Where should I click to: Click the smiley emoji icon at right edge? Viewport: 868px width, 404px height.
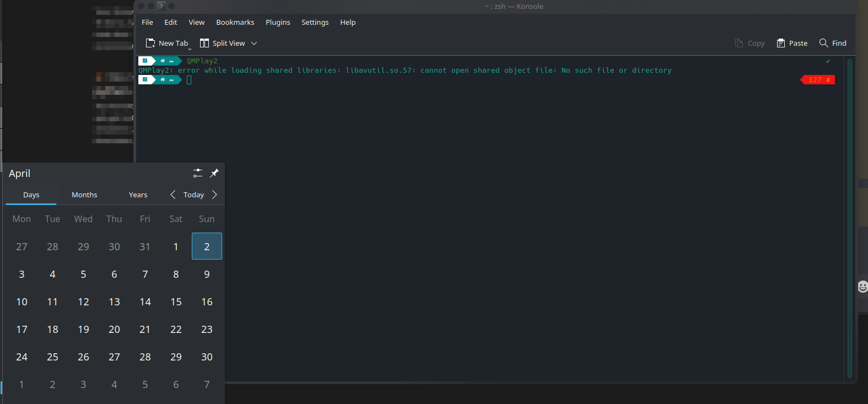coord(862,286)
